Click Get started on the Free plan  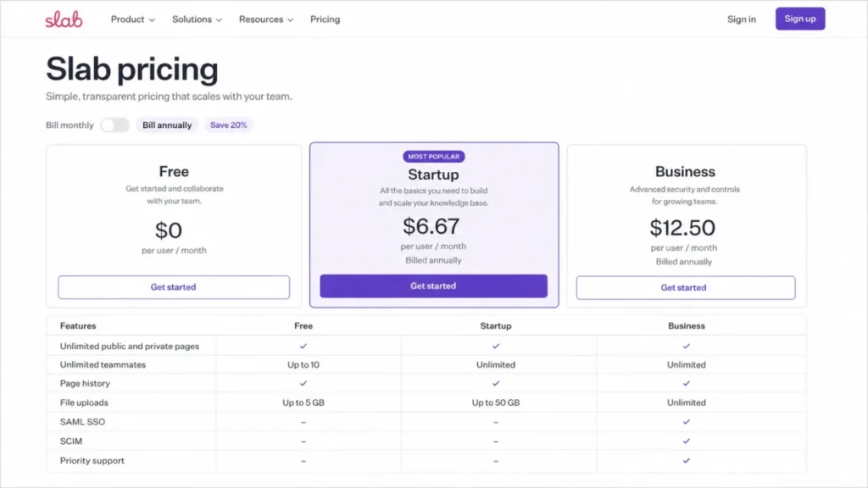(174, 287)
